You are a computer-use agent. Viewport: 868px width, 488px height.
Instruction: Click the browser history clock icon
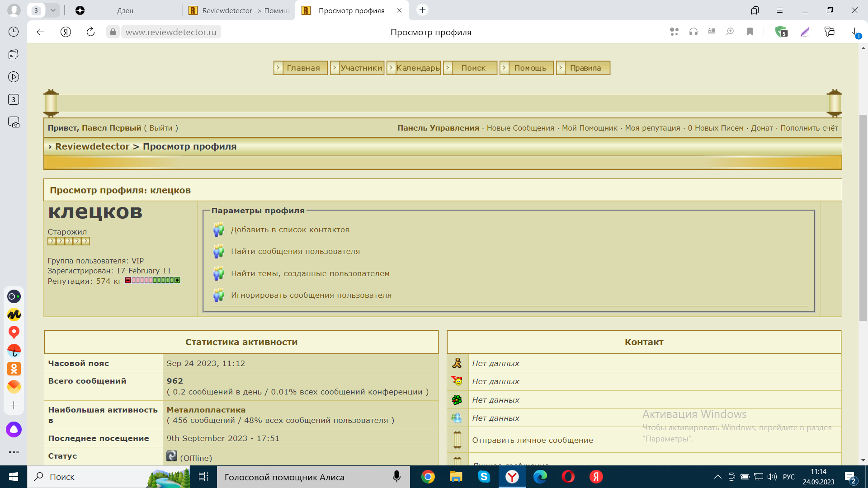[14, 32]
